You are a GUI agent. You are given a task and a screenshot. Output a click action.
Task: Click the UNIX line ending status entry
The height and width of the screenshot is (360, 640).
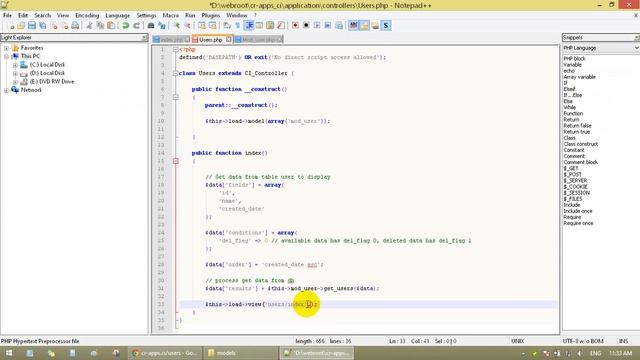tap(518, 341)
